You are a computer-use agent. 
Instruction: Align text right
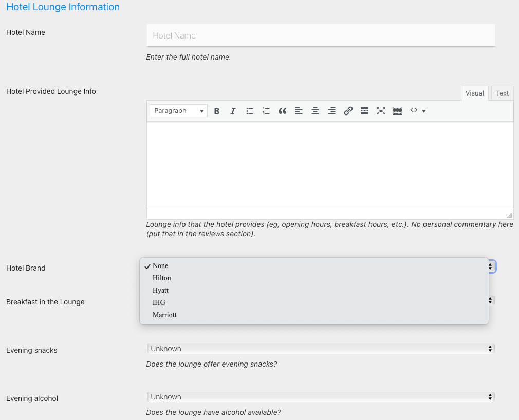coord(331,111)
